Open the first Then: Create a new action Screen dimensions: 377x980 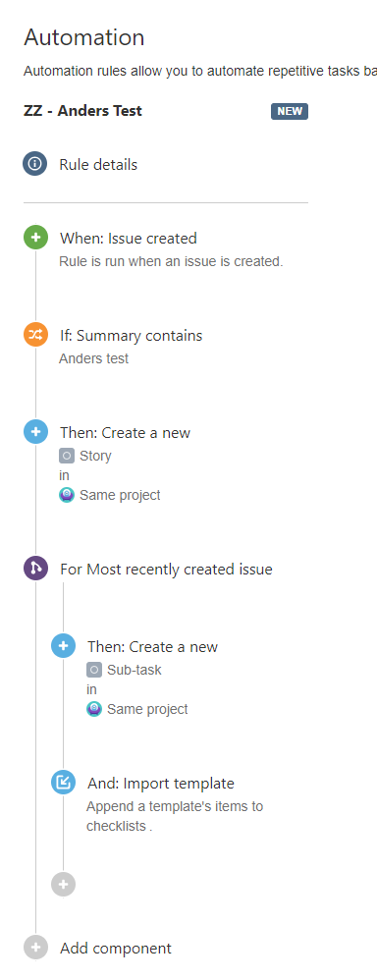point(125,432)
